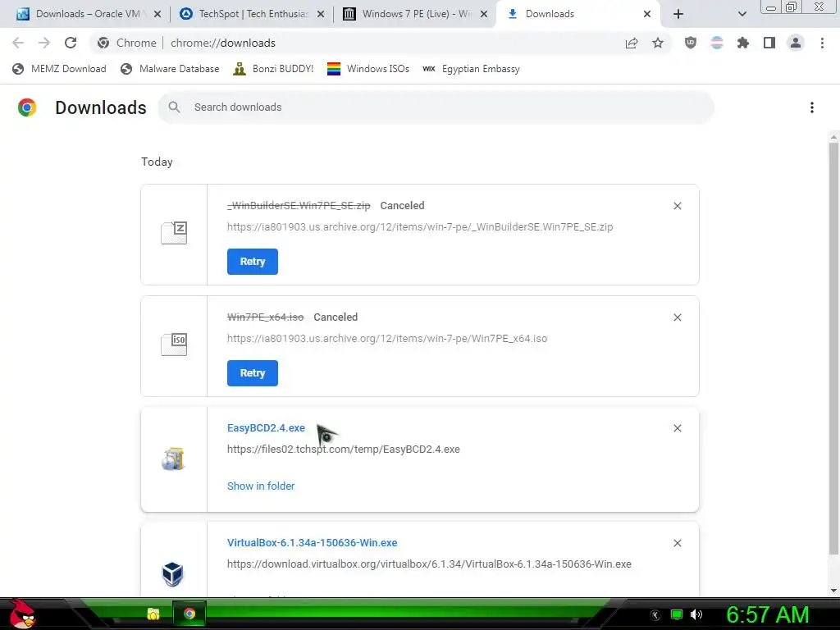Click the search magnifier icon

pos(174,107)
